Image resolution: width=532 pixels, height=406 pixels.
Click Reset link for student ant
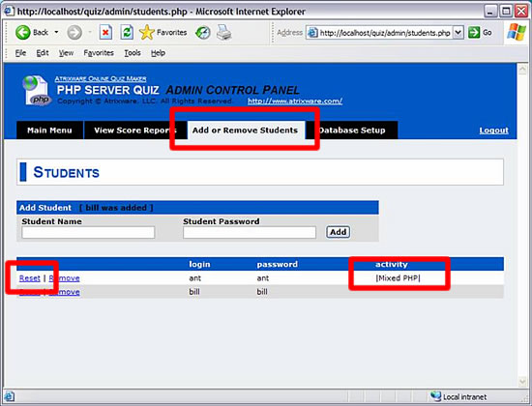point(30,278)
